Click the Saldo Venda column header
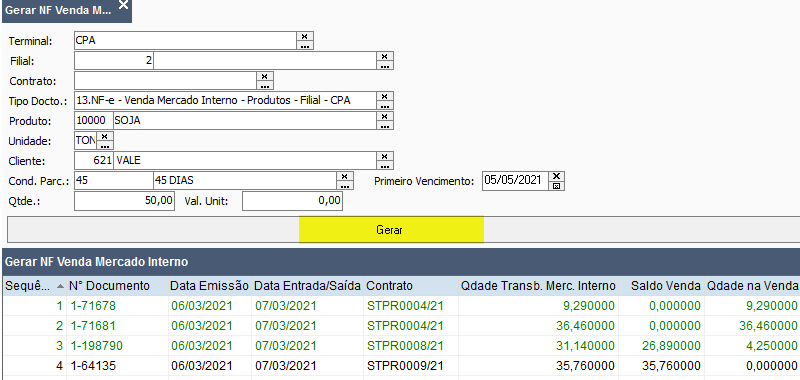 tap(661, 286)
